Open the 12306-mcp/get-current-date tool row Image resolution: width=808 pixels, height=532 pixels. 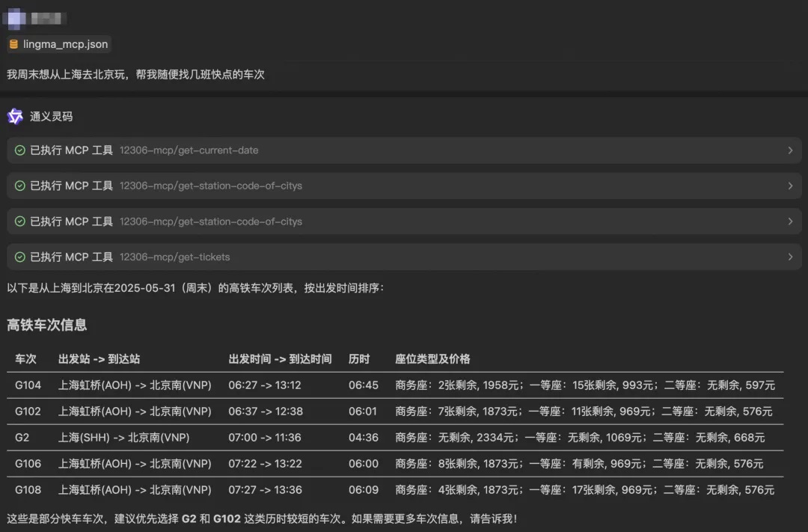404,150
